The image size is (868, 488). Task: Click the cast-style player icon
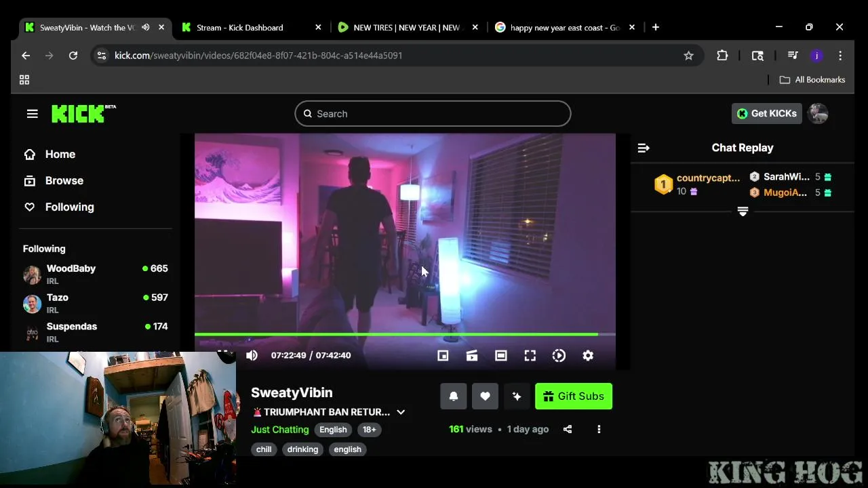(472, 355)
